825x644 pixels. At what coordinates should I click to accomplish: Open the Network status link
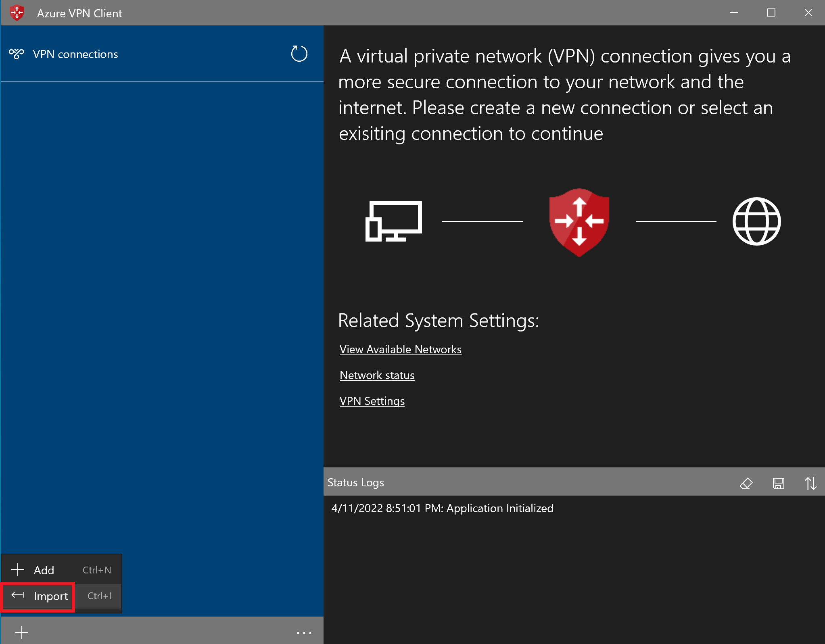coord(377,375)
